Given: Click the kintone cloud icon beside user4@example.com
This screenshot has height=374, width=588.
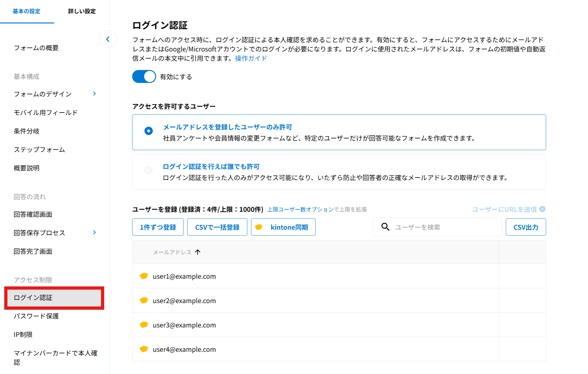Looking at the screenshot, I should click(144, 349).
